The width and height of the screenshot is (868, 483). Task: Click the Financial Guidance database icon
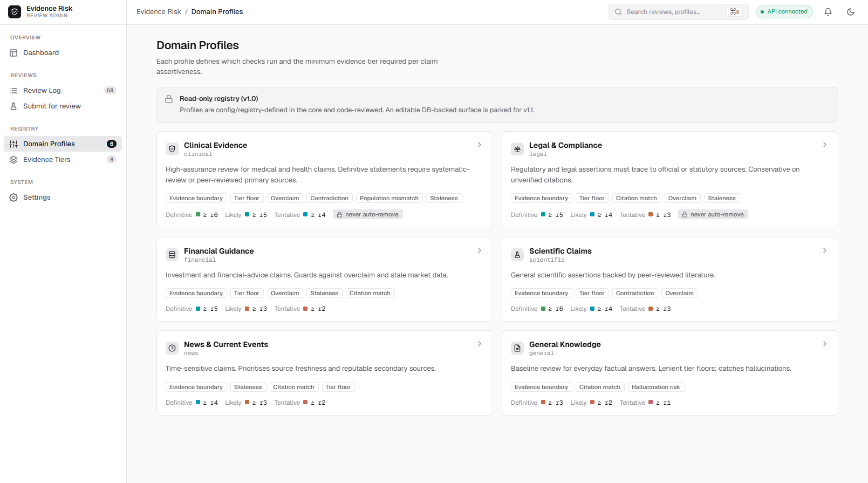[x=172, y=255]
